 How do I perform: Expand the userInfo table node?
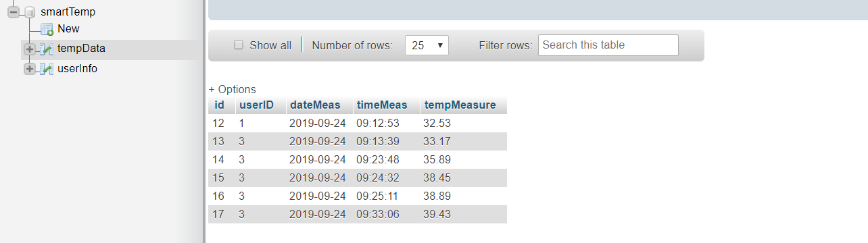click(30, 69)
